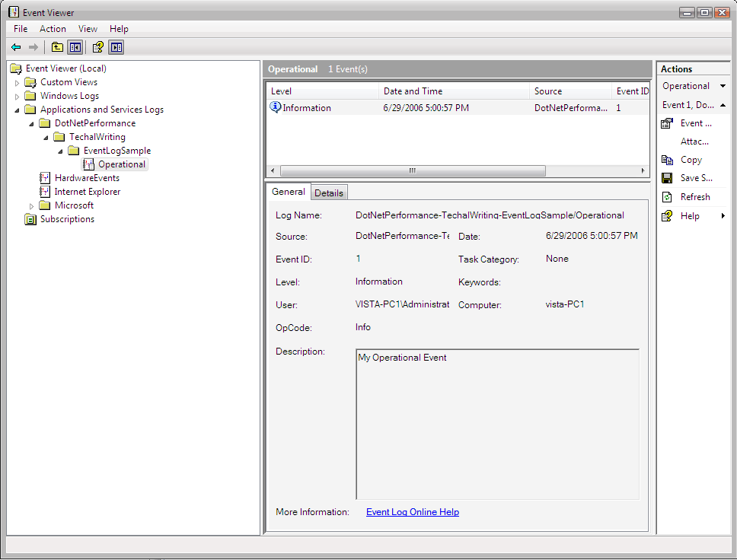Expand the Custom Views tree node
This screenshot has width=737, height=560.
point(18,83)
